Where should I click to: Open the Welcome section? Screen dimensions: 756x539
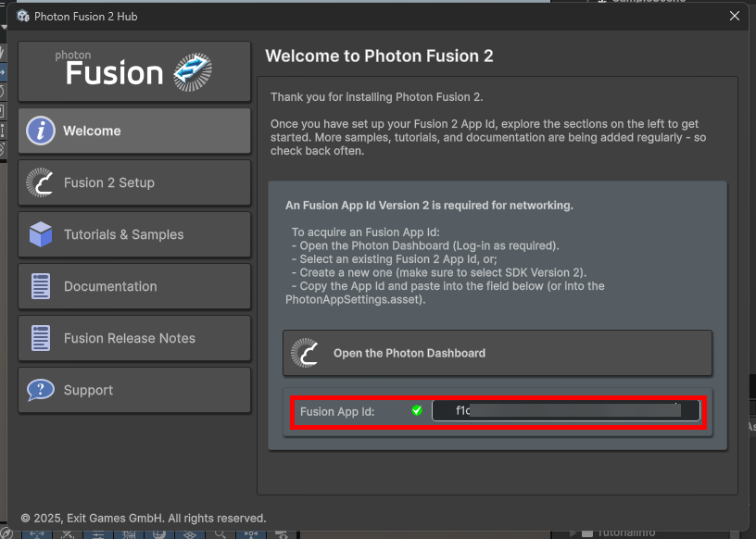point(134,131)
